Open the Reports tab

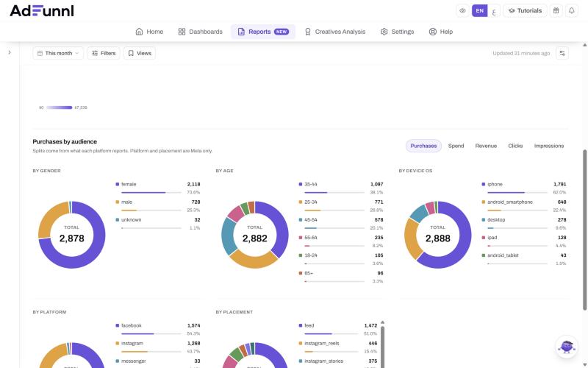[x=263, y=32]
